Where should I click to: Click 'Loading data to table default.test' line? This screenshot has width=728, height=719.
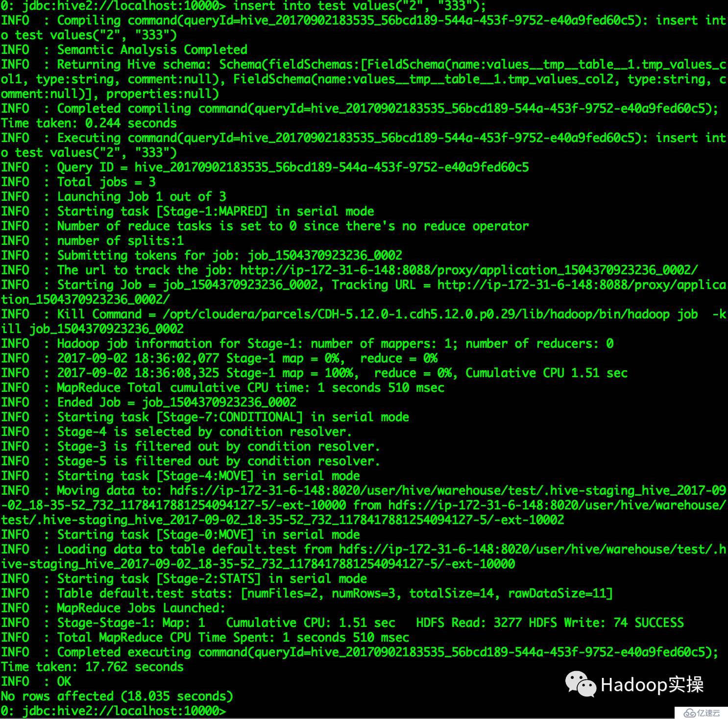coord(364,556)
